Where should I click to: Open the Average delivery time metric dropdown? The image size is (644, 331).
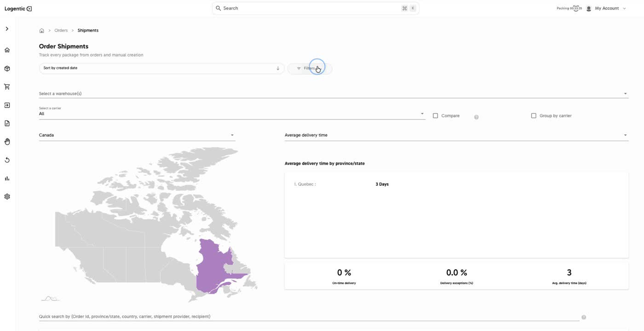456,135
